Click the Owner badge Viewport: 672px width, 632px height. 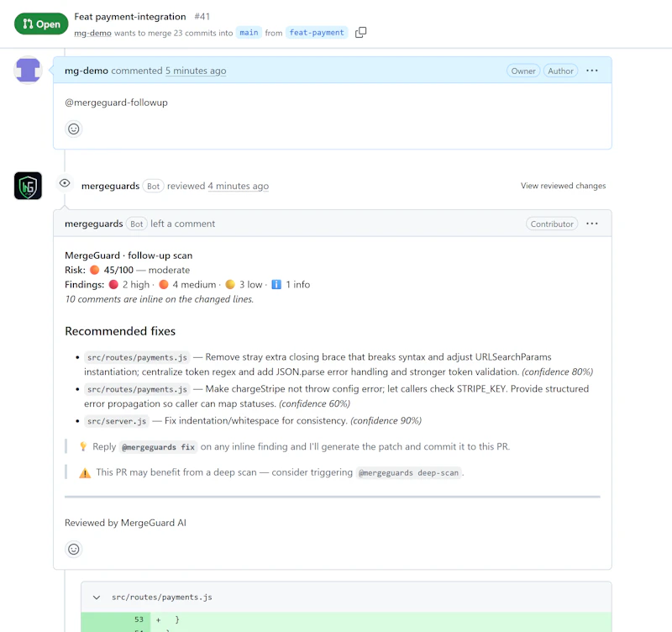point(523,71)
